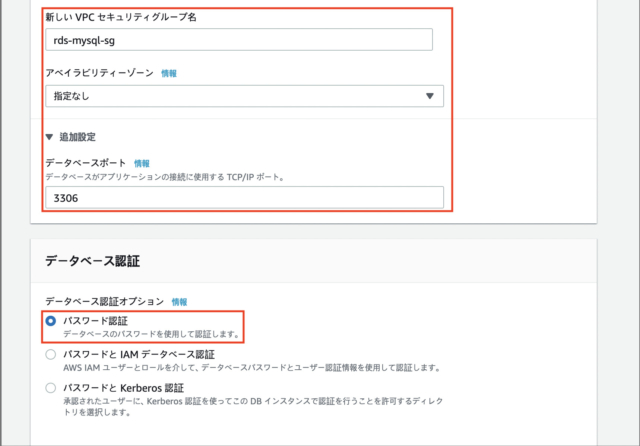Click the AWS IAM ユーザーとロール description text
Viewport: 640px width, 446px height.
(253, 368)
